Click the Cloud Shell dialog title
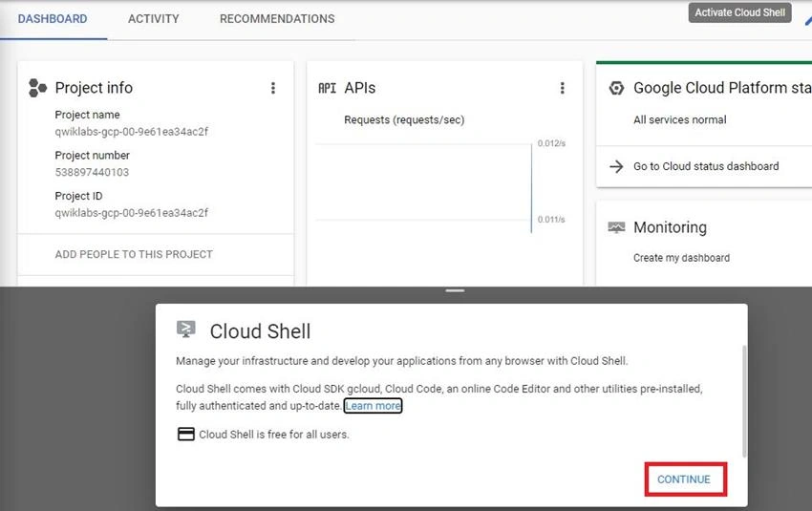 click(x=260, y=331)
